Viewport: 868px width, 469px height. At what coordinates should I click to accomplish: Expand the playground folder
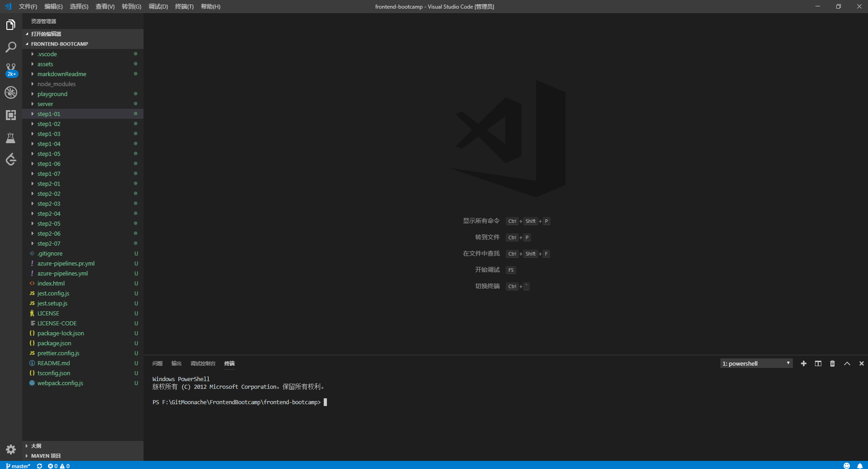[x=83, y=94]
